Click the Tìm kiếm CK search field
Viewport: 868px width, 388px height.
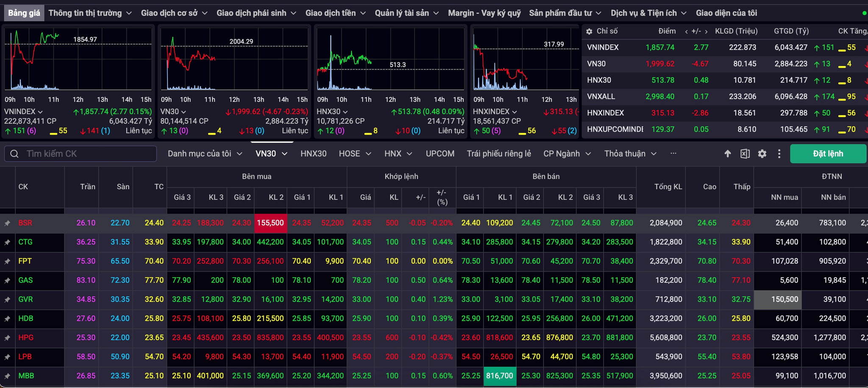[x=81, y=154]
